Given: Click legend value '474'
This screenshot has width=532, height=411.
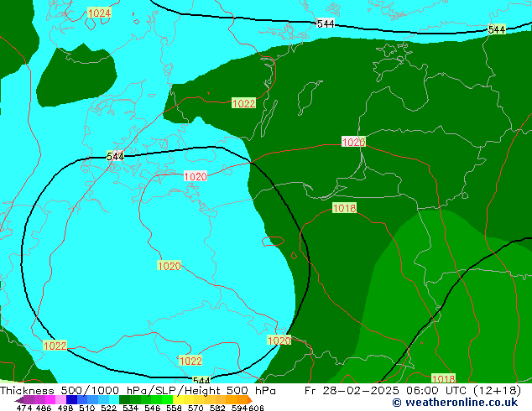Looking at the screenshot, I should point(24,408).
